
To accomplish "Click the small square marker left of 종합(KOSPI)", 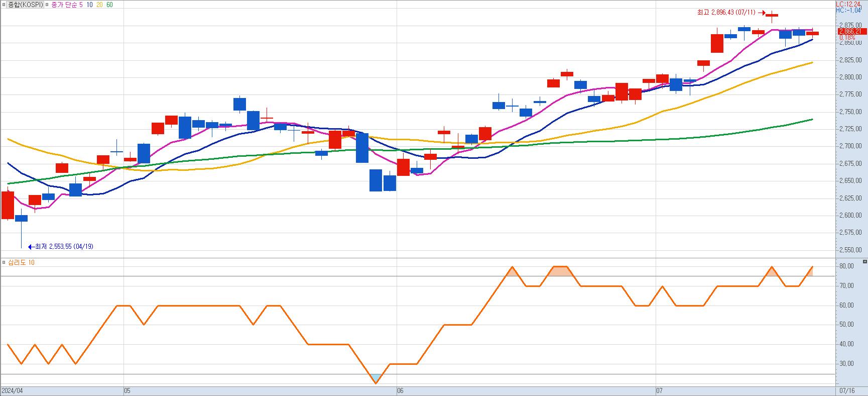I will click(x=4, y=5).
